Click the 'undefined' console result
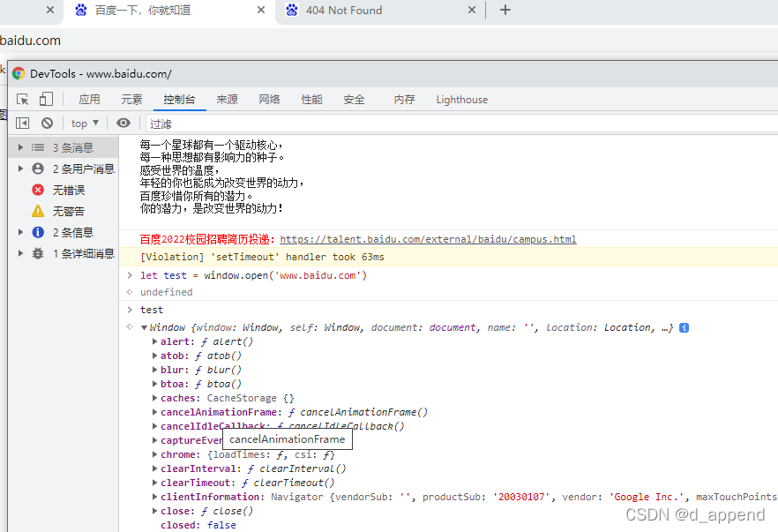This screenshot has height=532, width=778. pos(166,292)
